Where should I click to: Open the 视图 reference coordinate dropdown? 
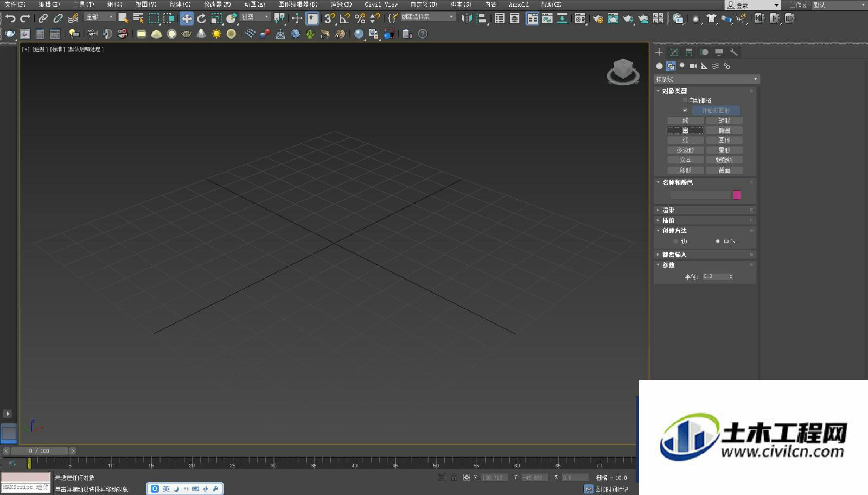[x=256, y=17]
